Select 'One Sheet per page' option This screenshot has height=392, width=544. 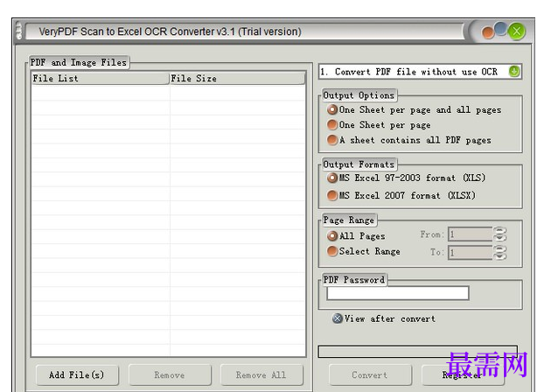[x=379, y=125]
